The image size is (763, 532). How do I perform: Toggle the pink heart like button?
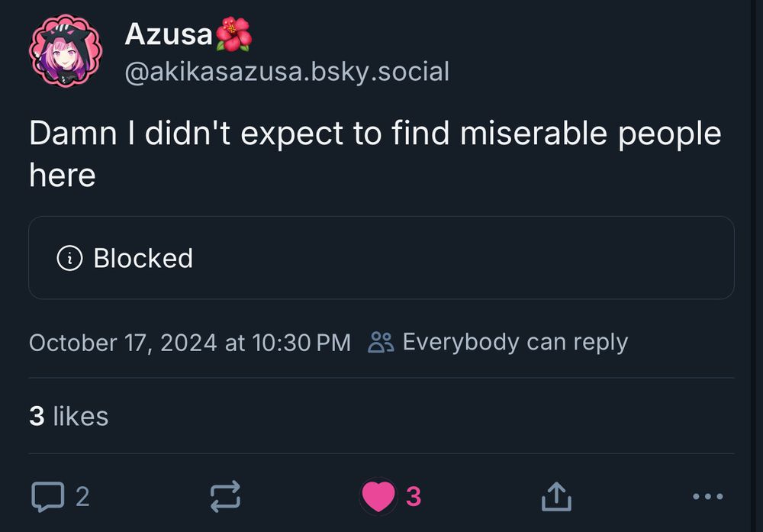click(x=378, y=497)
